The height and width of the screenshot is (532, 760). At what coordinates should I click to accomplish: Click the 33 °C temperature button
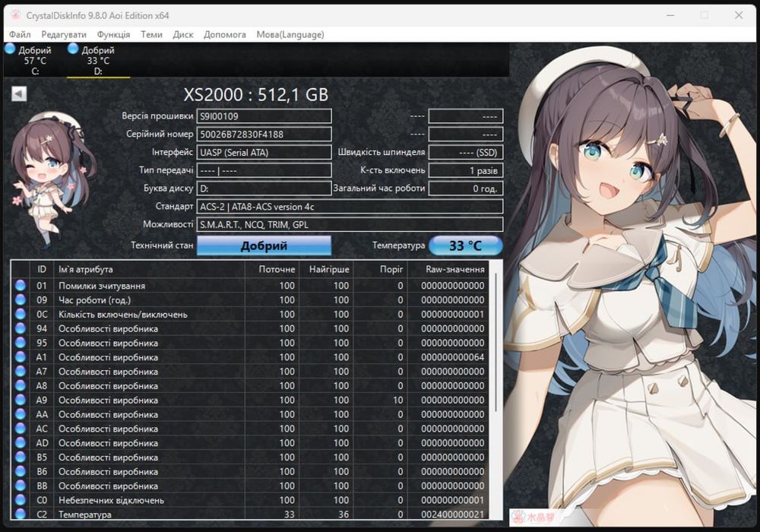[x=465, y=245]
